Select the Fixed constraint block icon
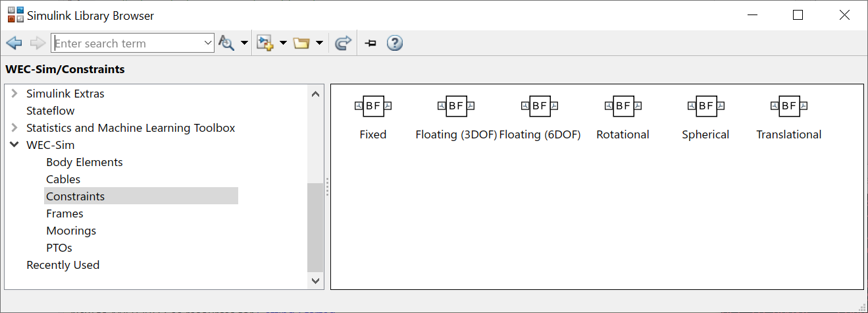Screen dimensions: 868x313 [373, 105]
